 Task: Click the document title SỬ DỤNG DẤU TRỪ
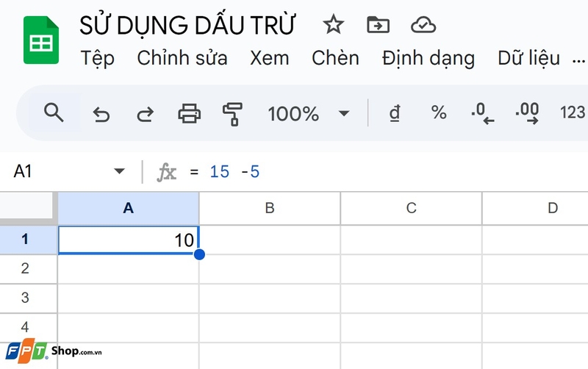[x=187, y=25]
